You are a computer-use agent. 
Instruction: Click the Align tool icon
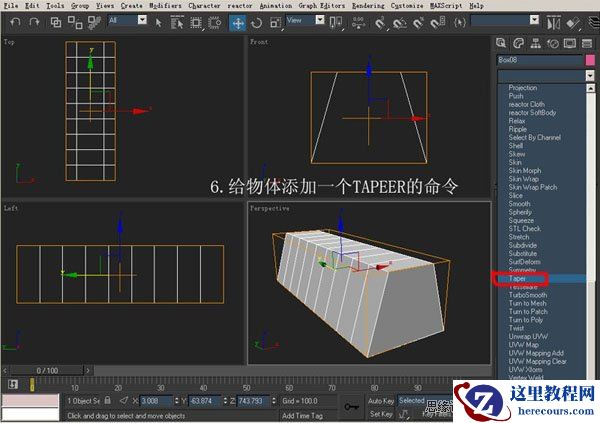point(573,23)
